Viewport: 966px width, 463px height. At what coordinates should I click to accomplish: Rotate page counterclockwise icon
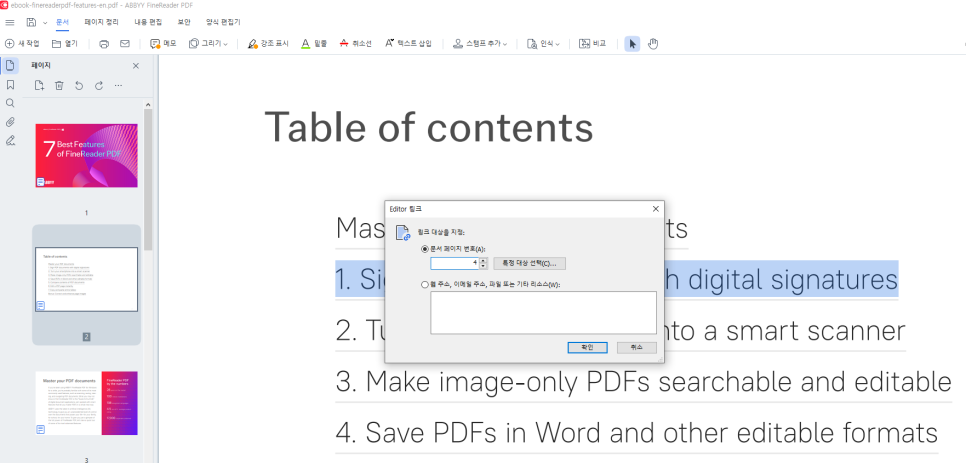[79, 86]
